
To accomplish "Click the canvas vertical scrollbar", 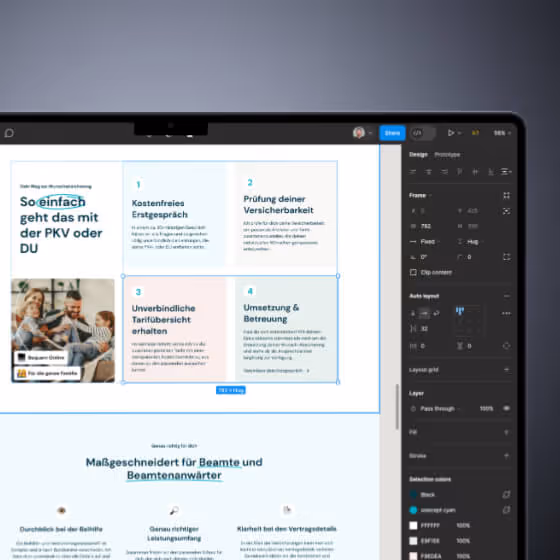I will 397,407.
